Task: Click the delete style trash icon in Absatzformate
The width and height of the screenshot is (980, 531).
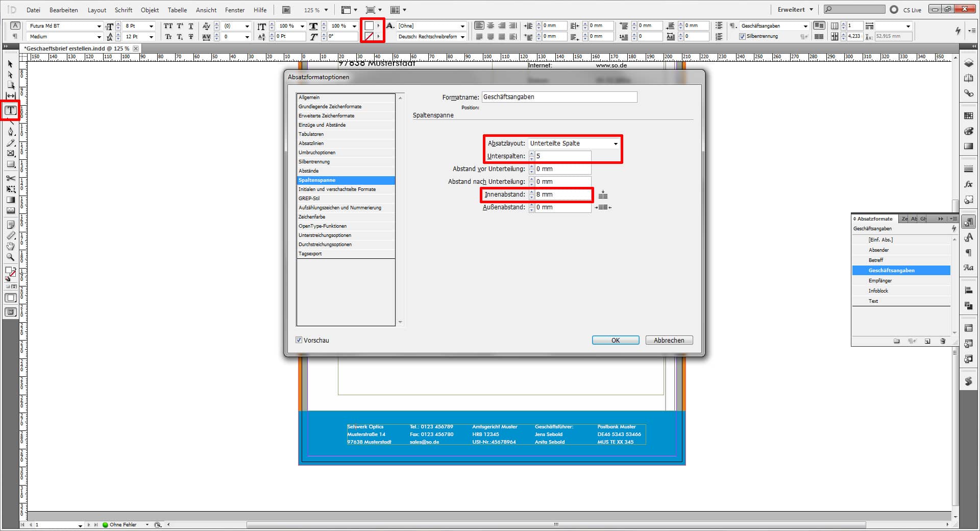Action: pyautogui.click(x=943, y=341)
